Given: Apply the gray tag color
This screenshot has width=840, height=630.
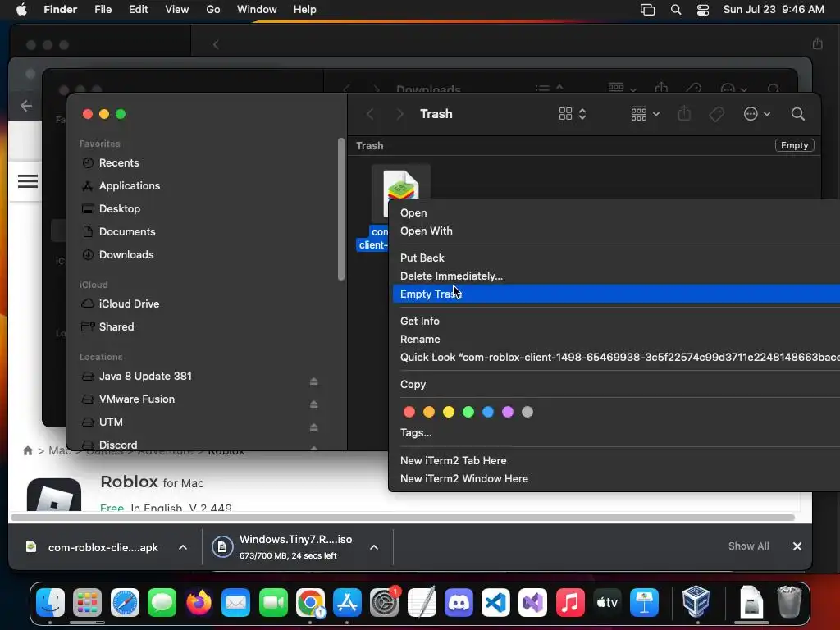Looking at the screenshot, I should pyautogui.click(x=527, y=412).
